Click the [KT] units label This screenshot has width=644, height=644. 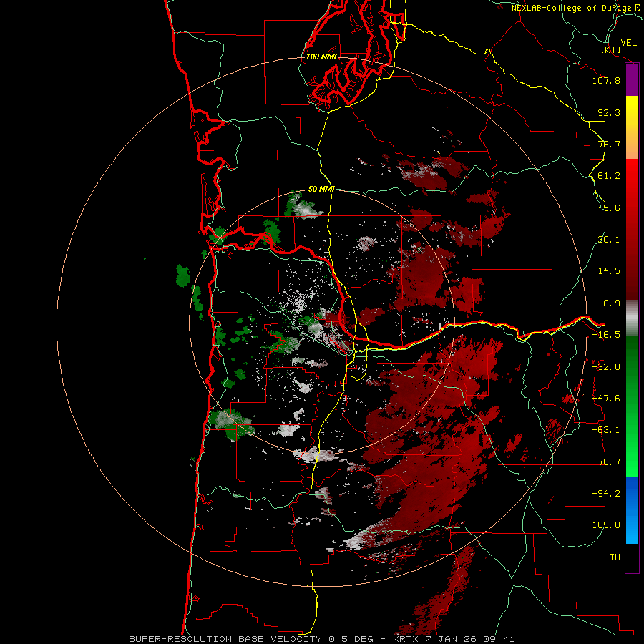click(610, 49)
